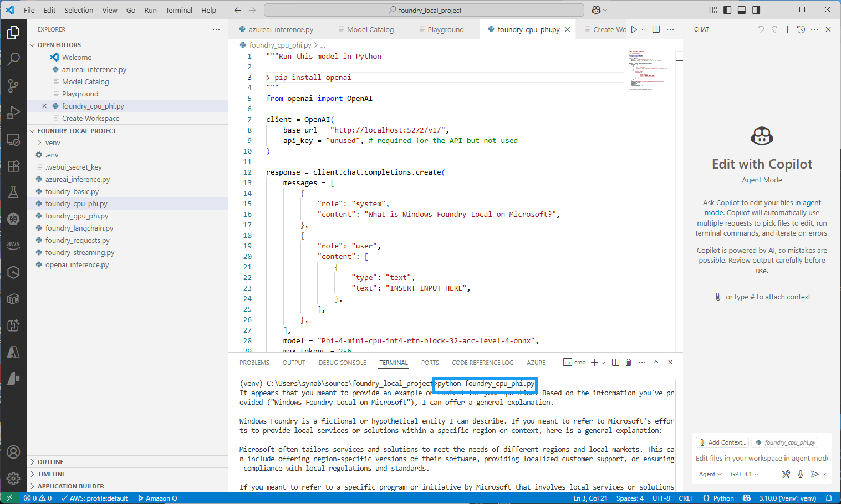Toggle bottom panel visibility
This screenshot has height=504, width=841.
pyautogui.click(x=742, y=10)
